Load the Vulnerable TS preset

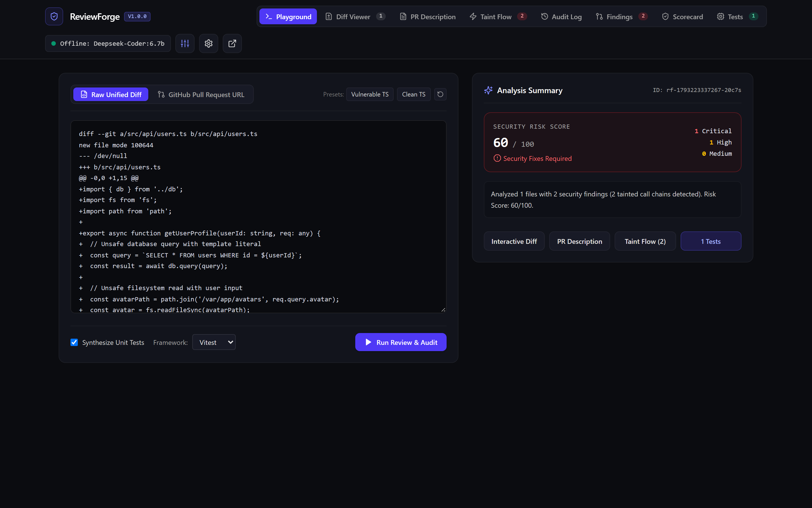click(x=370, y=95)
